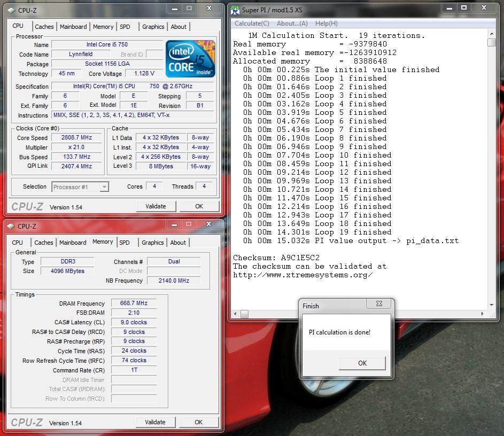Click Super PI vertical scrollbar down arrow
This screenshot has height=436, width=504.
tap(492, 305)
